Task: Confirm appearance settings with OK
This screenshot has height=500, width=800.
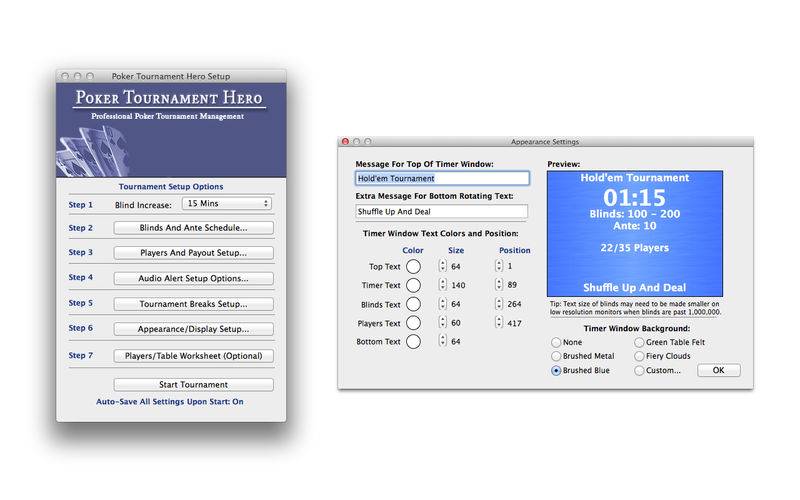Action: tap(718, 370)
